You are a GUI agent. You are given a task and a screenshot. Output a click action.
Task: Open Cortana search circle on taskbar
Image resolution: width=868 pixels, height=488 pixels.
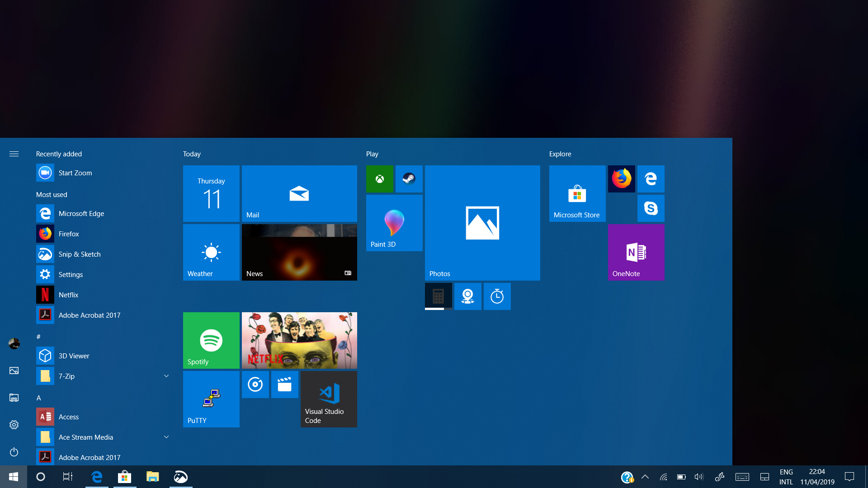[41, 477]
